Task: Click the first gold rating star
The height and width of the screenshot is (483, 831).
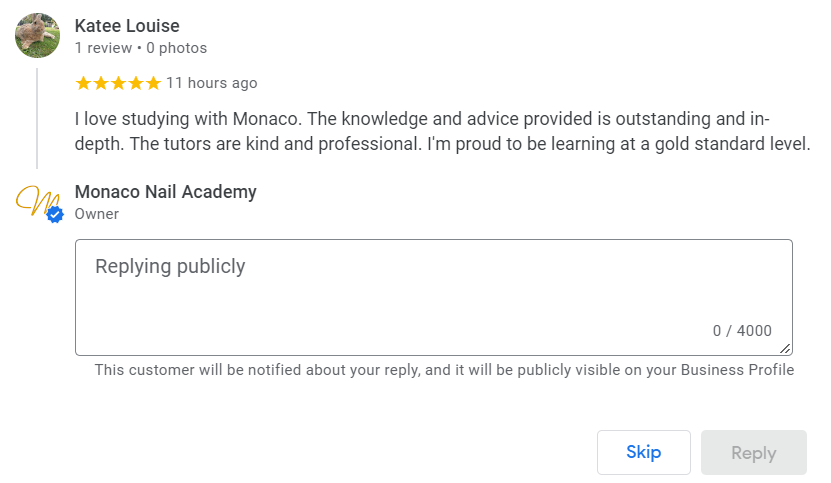Action: [x=83, y=83]
